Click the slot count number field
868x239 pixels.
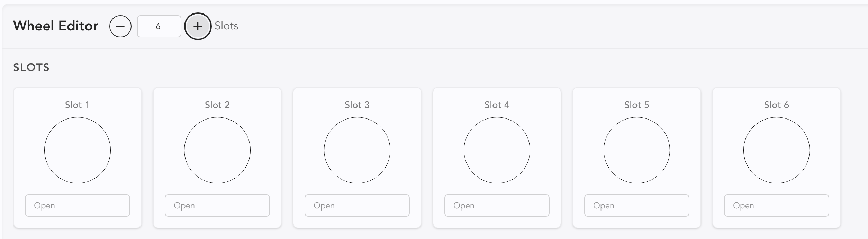pos(159,26)
